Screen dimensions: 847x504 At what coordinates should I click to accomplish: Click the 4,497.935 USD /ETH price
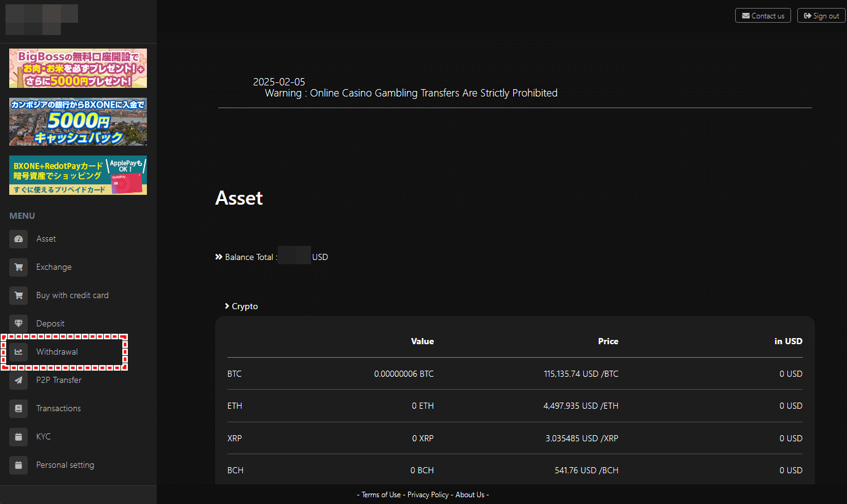tap(581, 406)
